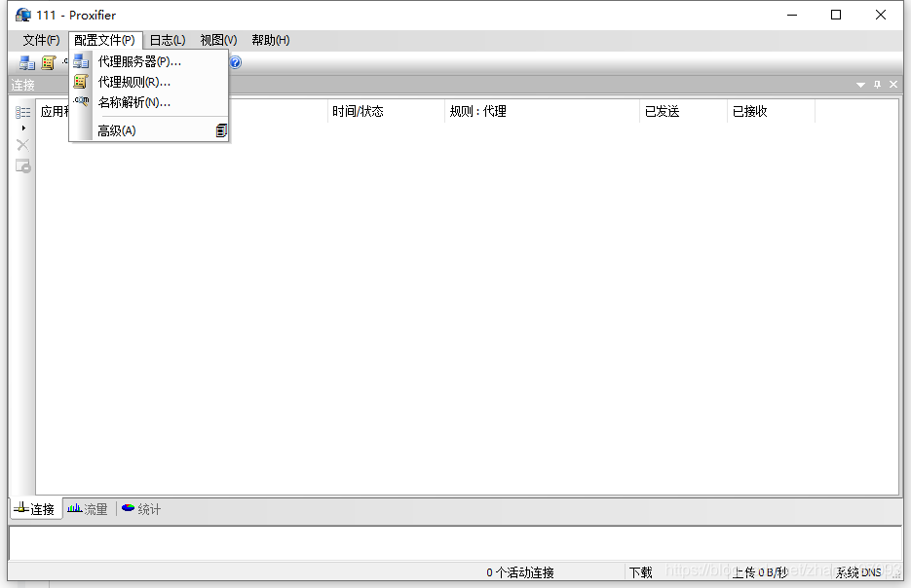The image size is (911, 588).
Task: Switch to the 流量 tab
Action: [x=88, y=509]
